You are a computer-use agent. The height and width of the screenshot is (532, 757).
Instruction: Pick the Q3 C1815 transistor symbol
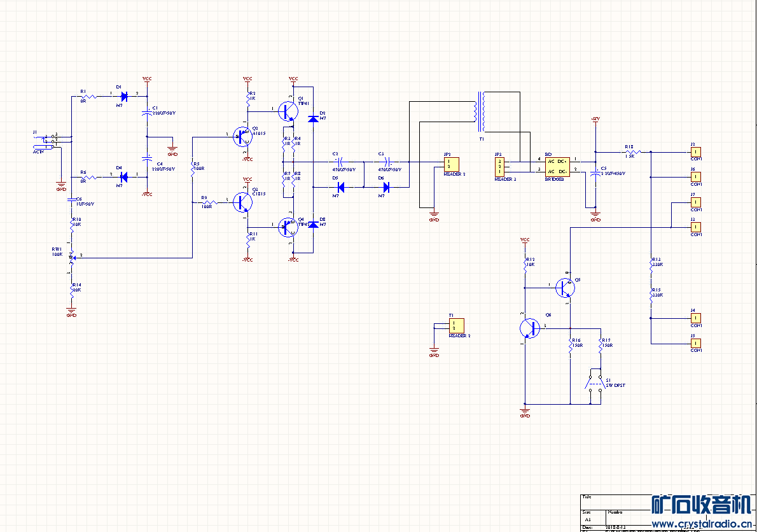[x=242, y=202]
